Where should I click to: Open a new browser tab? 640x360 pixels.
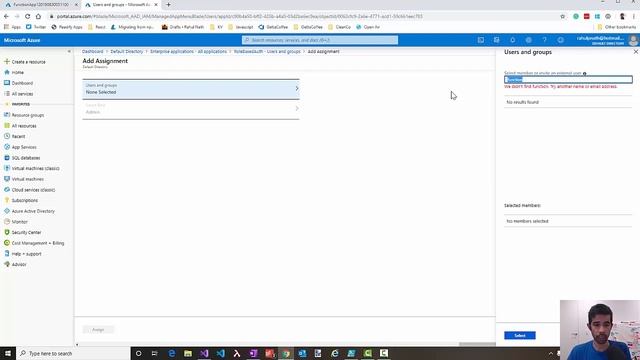click(168, 4)
